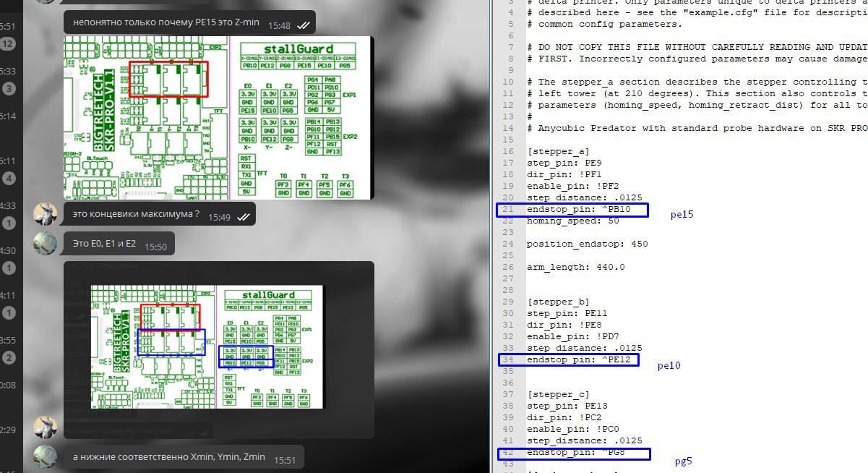Click the '[stepper_c]' section header in editor

click(558, 394)
